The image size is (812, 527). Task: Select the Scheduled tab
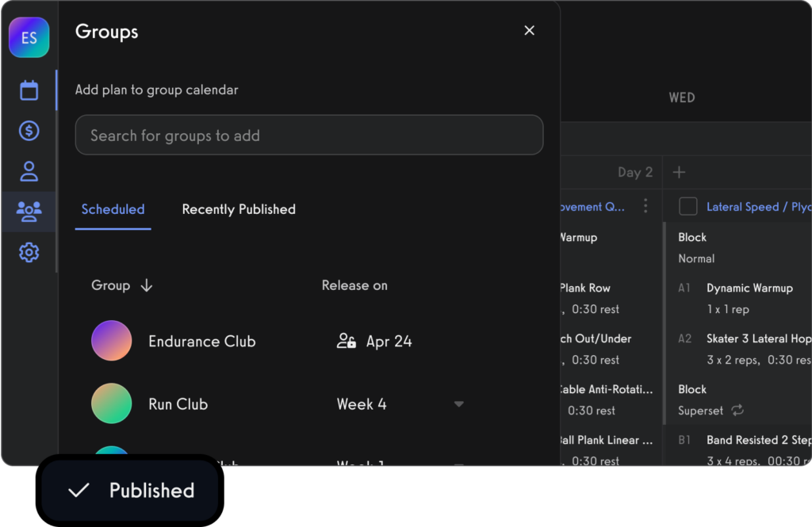pyautogui.click(x=112, y=209)
